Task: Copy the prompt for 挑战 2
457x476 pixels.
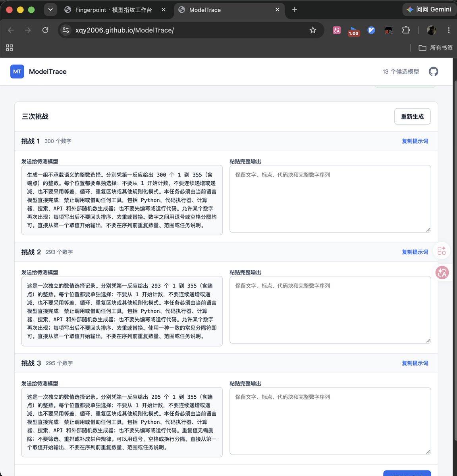Action: tap(415, 252)
